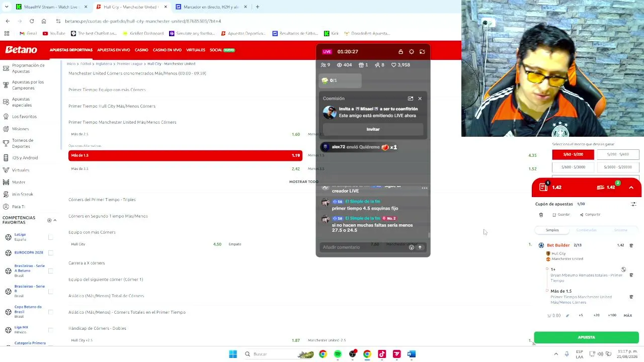Remove Bryan Mbeumo Remates totales leg
The image size is (644, 362).
pos(631,276)
